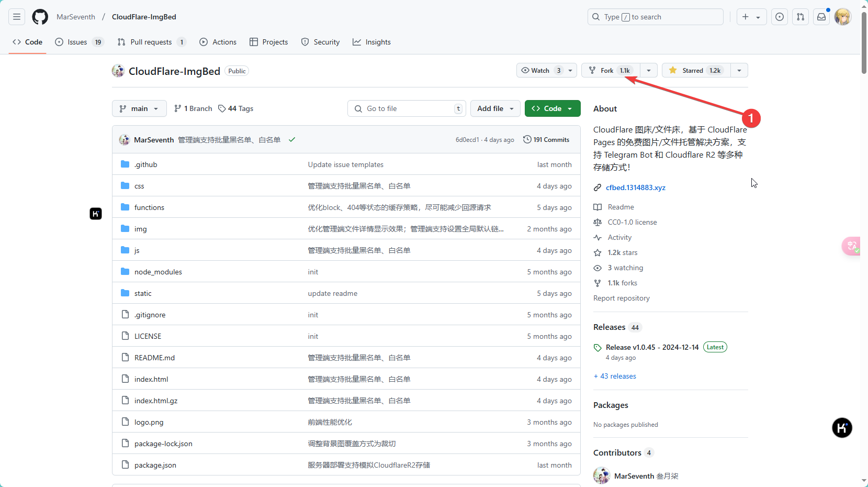
Task: Open the Insights tab
Action: 372,42
